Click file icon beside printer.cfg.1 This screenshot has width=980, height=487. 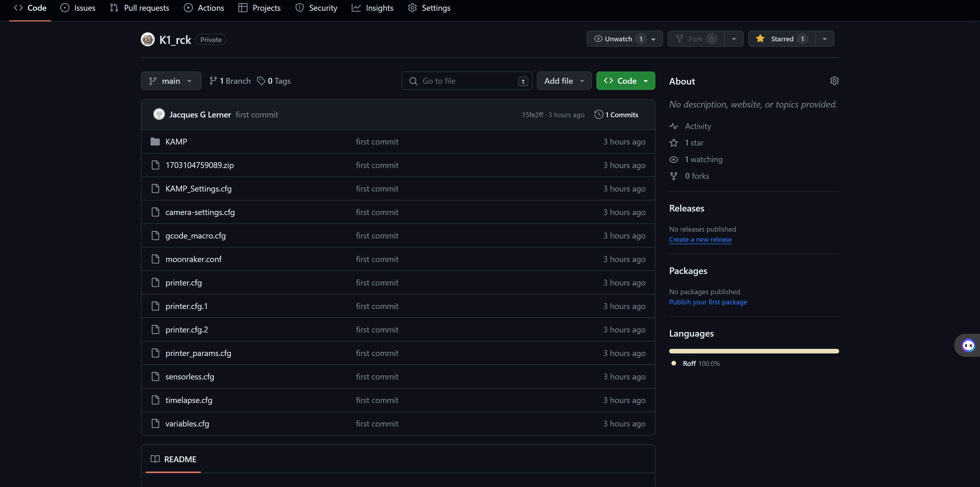tap(155, 306)
